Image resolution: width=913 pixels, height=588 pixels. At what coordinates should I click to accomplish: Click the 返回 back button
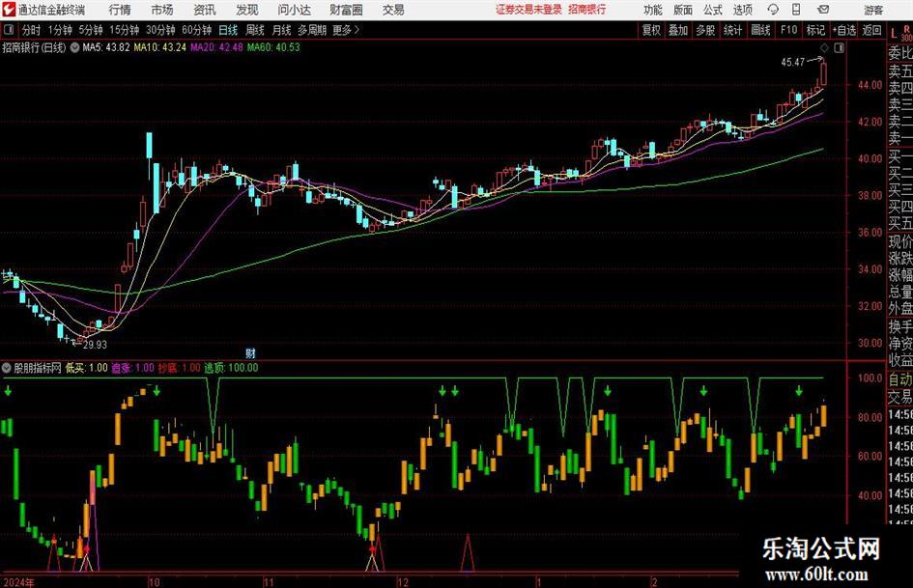point(871,30)
